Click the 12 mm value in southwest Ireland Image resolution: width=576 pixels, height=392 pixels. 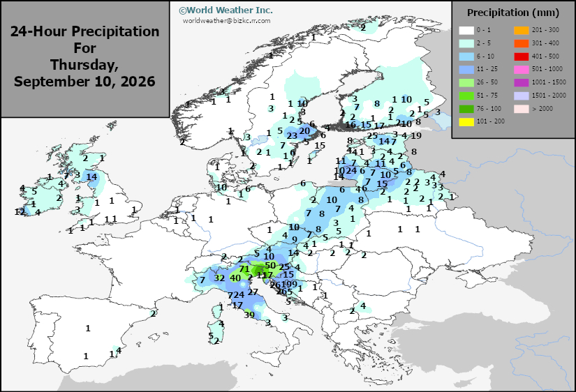pos(20,212)
